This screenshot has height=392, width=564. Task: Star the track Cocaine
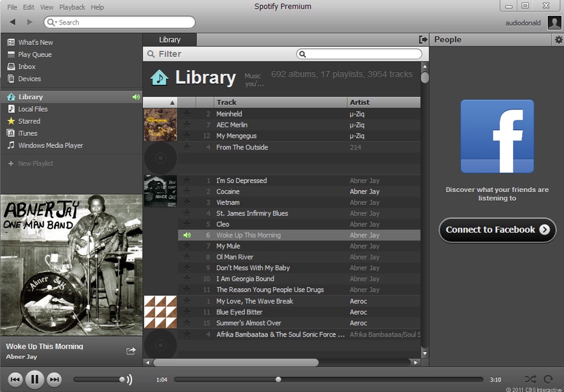(187, 191)
